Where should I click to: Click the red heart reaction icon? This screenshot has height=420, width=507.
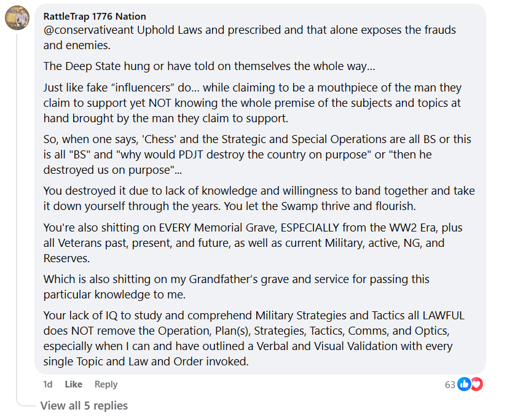point(476,384)
